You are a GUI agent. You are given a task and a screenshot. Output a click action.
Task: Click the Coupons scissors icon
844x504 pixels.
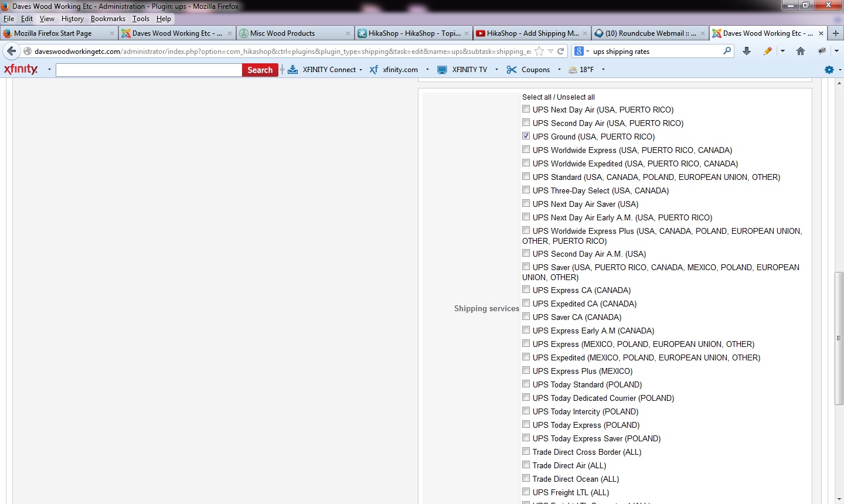512,70
